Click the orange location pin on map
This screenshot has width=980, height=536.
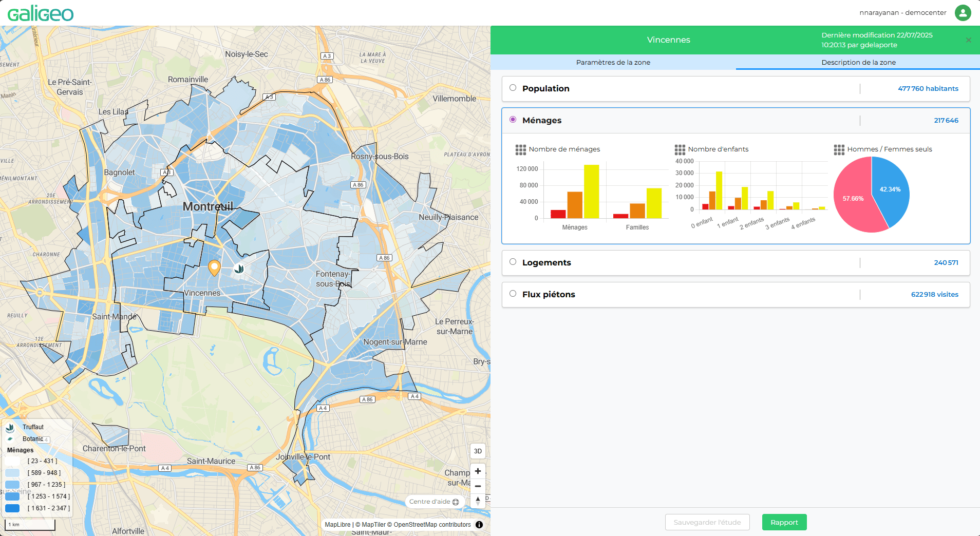click(214, 267)
